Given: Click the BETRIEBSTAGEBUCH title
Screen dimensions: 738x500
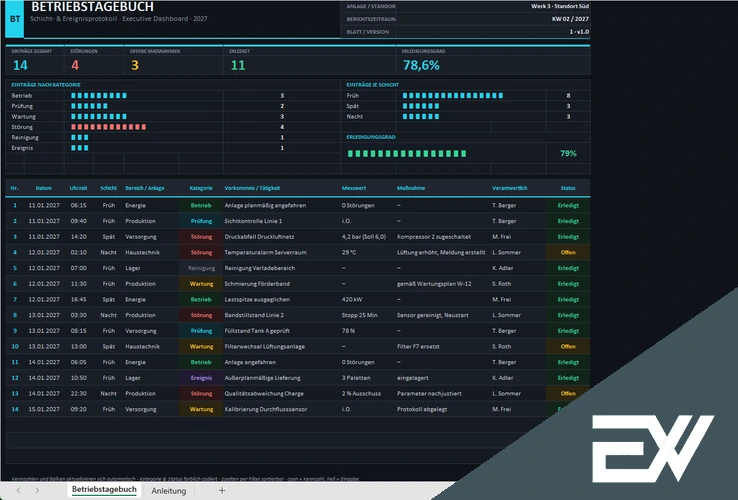Looking at the screenshot, I should [92, 7].
